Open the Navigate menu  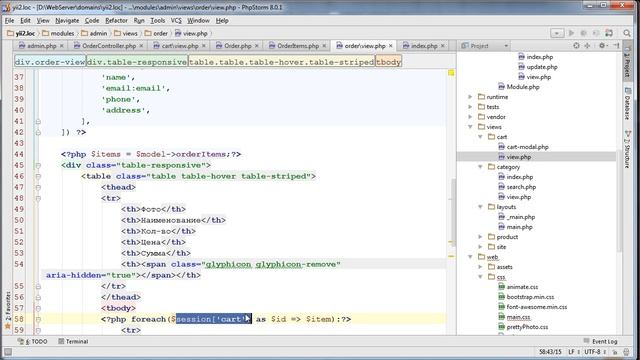pyautogui.click(x=67, y=20)
